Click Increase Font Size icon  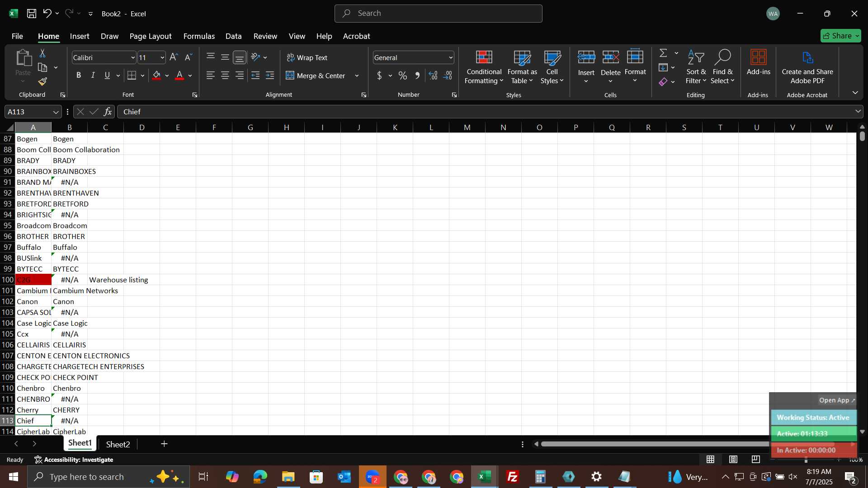tap(174, 57)
